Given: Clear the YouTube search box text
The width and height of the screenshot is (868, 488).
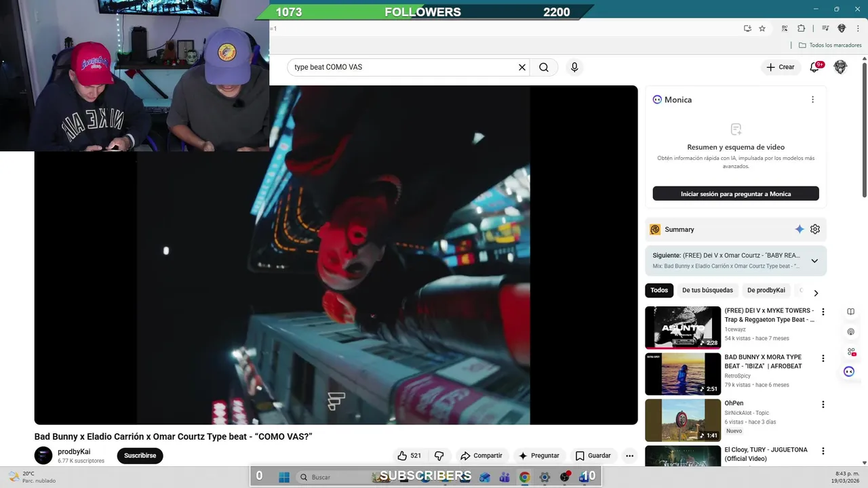Looking at the screenshot, I should 522,67.
